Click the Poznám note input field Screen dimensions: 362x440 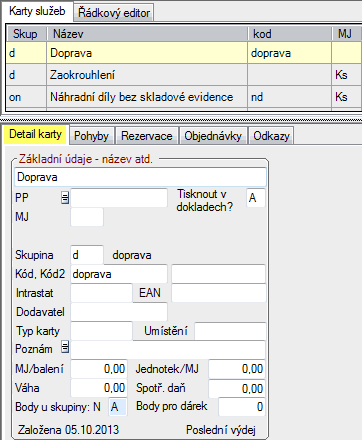[x=168, y=349]
